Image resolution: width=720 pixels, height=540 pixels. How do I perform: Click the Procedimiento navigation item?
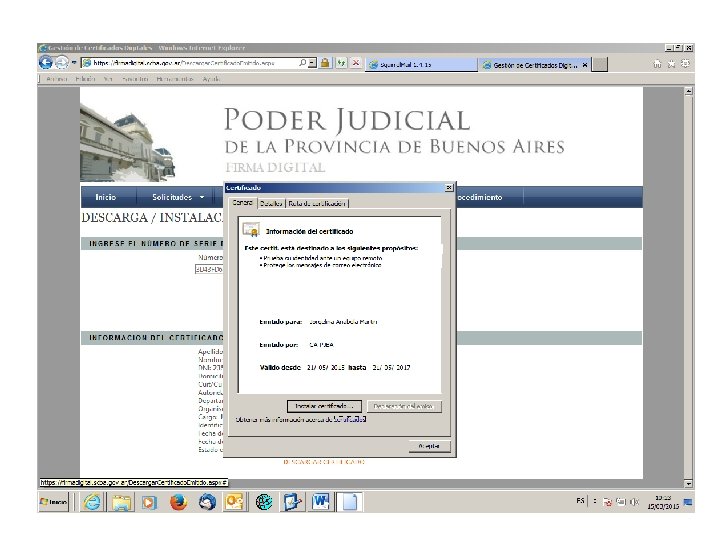[480, 197]
